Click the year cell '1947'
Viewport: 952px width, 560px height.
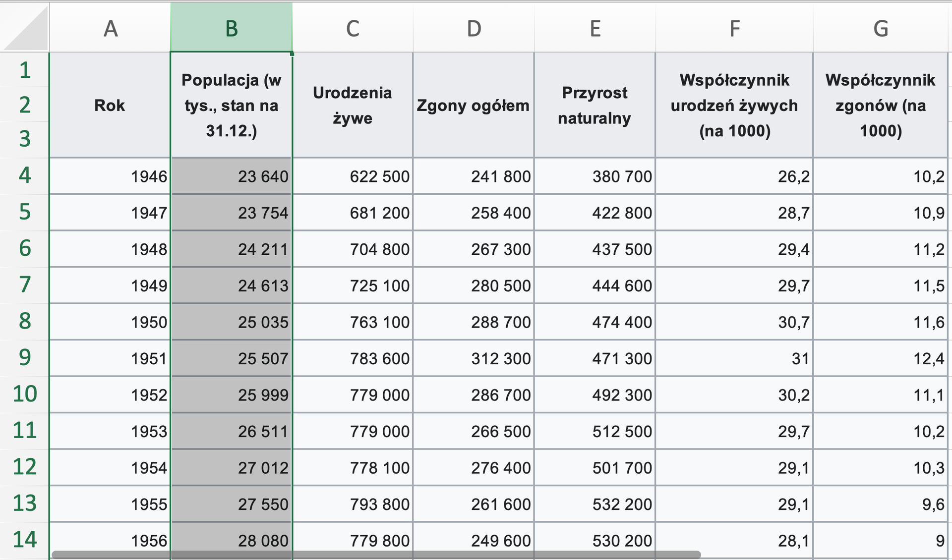tap(110, 212)
